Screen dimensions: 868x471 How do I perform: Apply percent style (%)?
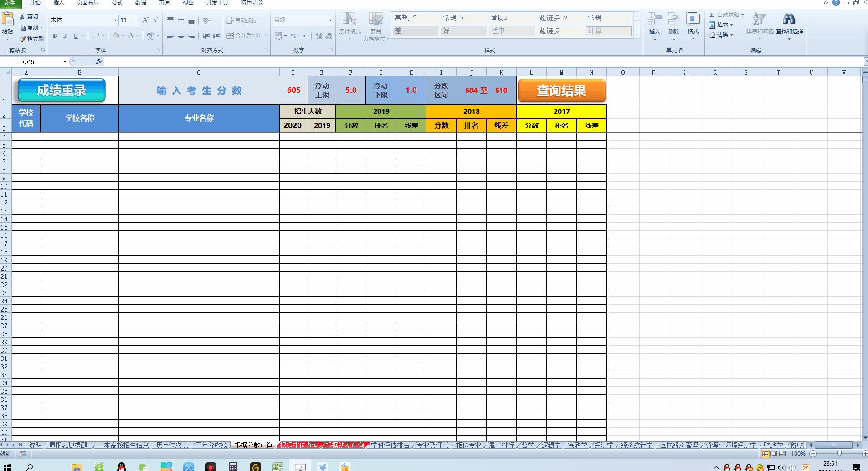coord(294,36)
